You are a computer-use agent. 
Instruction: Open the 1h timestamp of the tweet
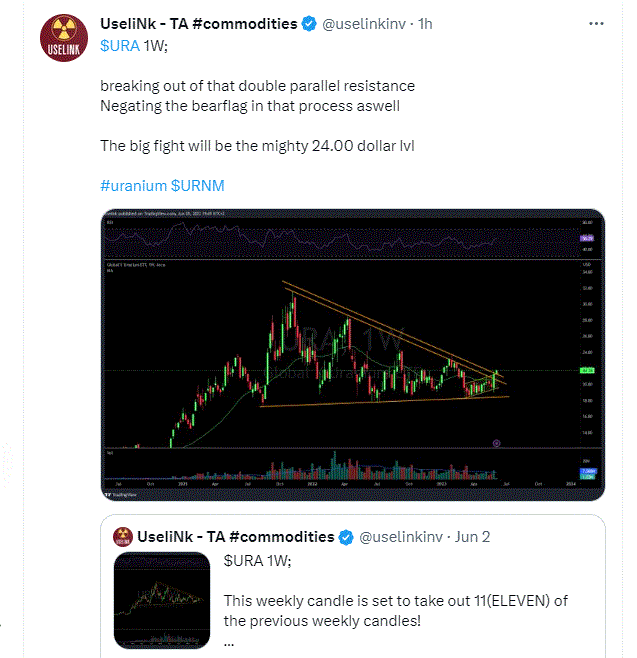point(425,24)
